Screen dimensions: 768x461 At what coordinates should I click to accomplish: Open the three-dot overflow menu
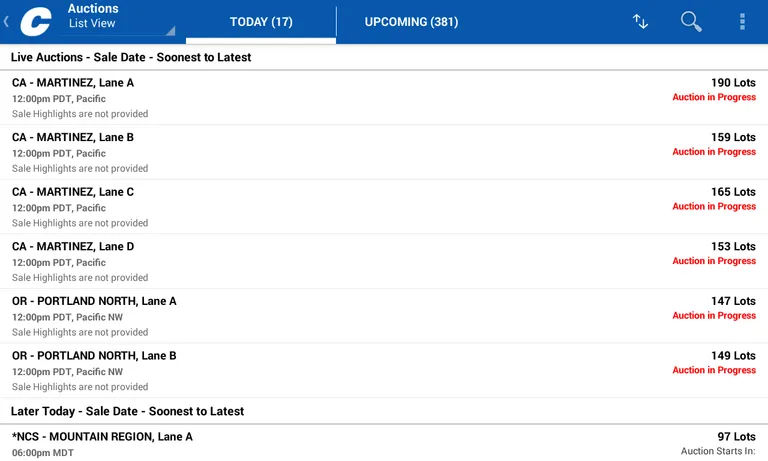[x=743, y=22]
